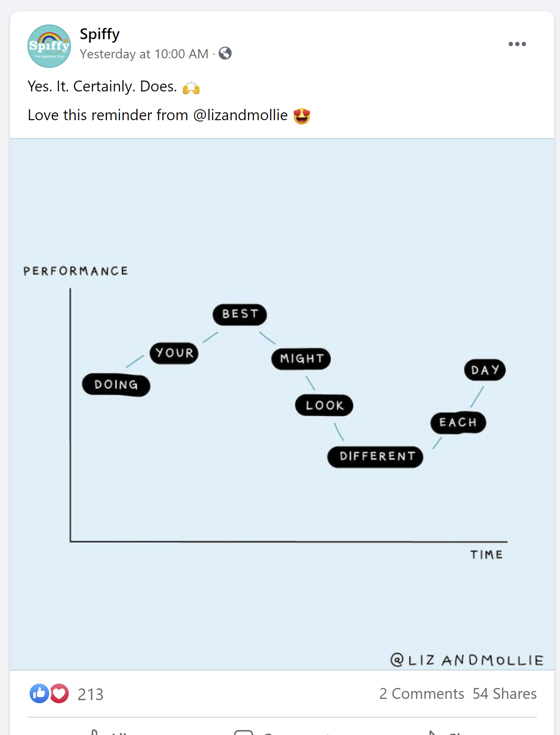Image resolution: width=560 pixels, height=735 pixels.
Task: Click the raised hands emoji
Action: pyautogui.click(x=191, y=88)
